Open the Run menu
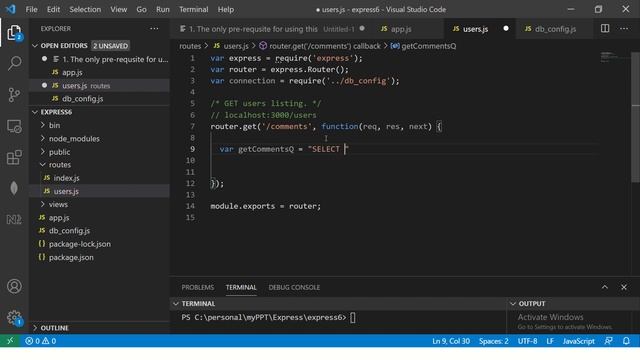 pos(162,9)
